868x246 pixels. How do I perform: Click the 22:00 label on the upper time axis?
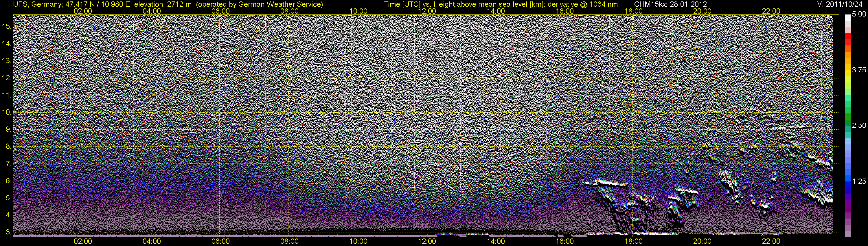coord(771,11)
